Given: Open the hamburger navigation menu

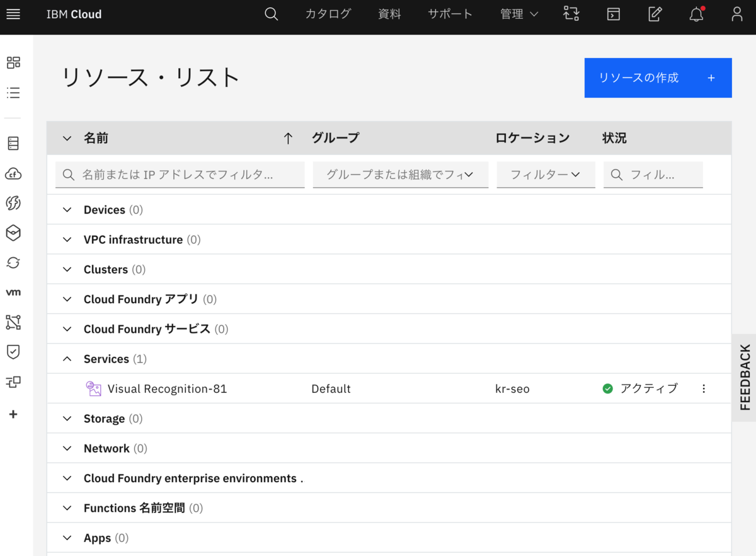Looking at the screenshot, I should (13, 14).
